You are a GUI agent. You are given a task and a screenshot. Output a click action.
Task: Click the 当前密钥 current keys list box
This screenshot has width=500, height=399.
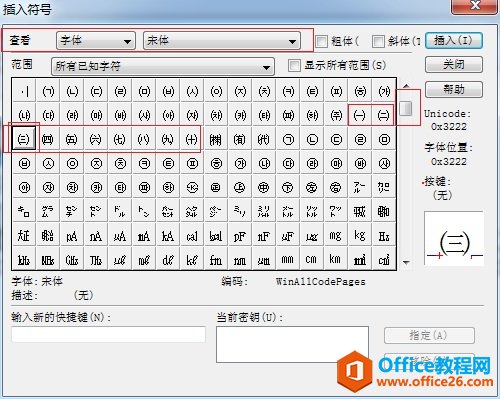coord(292,344)
